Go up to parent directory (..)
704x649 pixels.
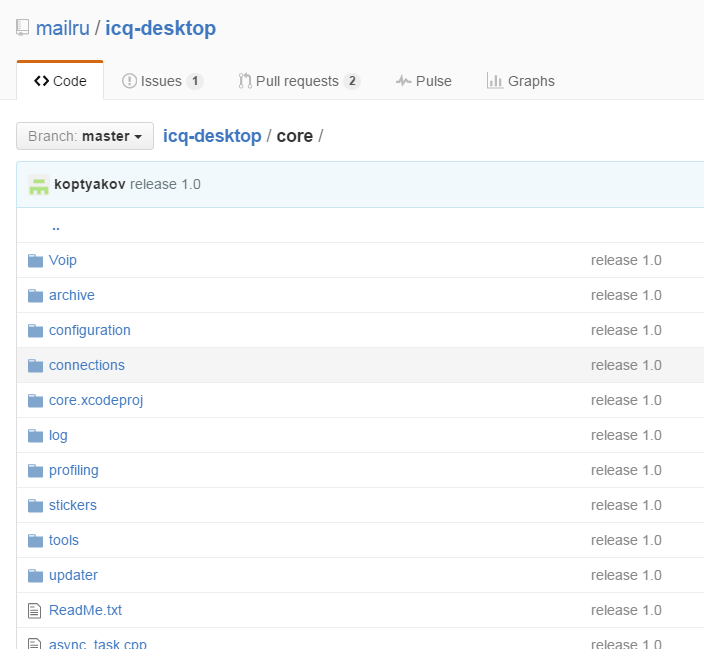point(56,226)
